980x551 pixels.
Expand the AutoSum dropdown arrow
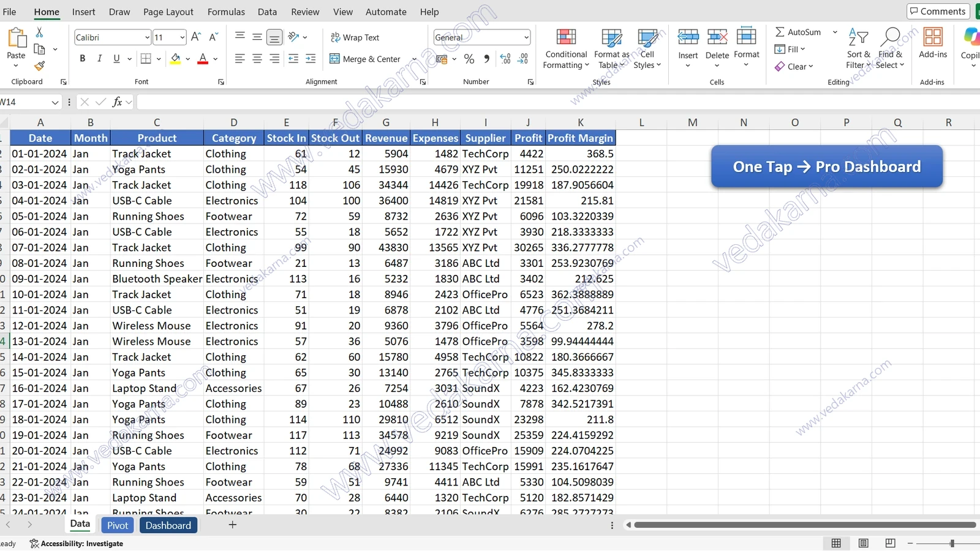[x=835, y=32]
